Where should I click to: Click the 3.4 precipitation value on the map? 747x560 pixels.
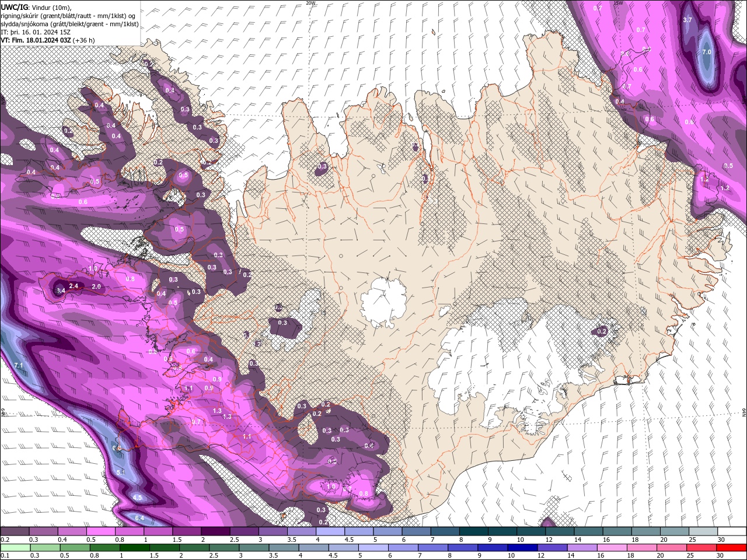click(x=60, y=290)
